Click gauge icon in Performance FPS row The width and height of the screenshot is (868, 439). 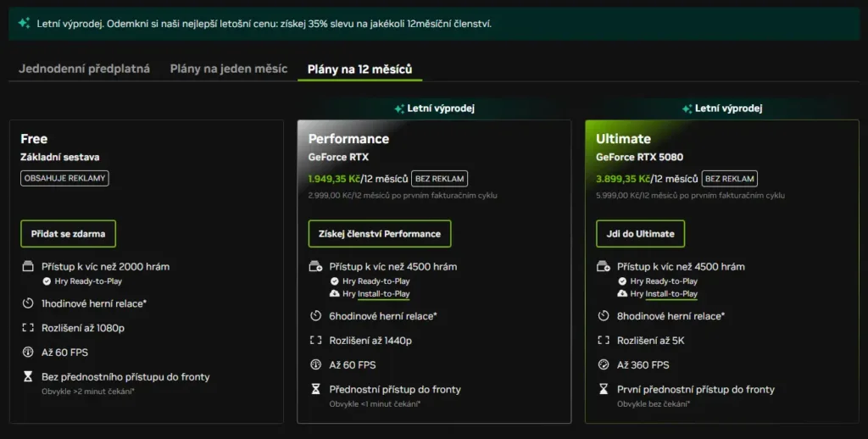point(315,364)
